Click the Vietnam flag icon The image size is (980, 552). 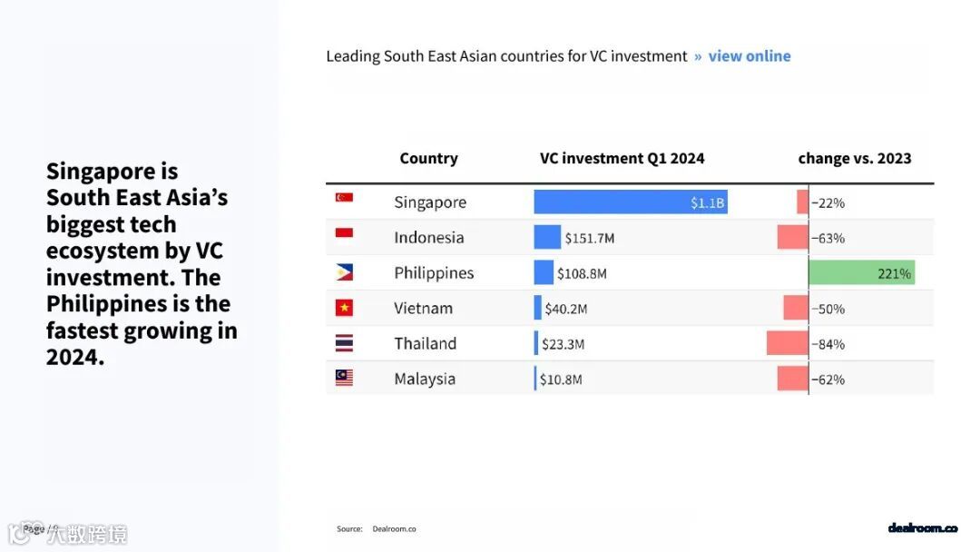(344, 308)
